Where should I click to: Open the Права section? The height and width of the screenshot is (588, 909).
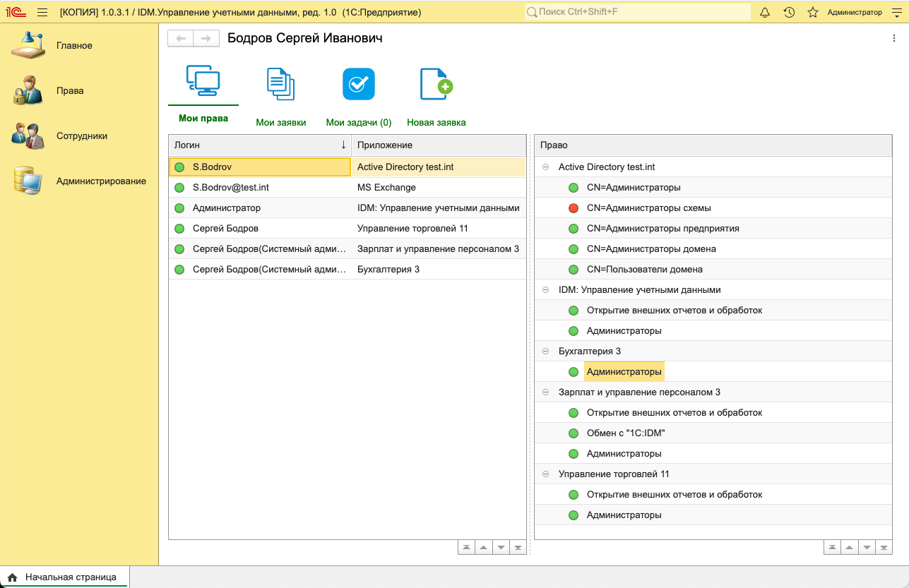[x=70, y=91]
